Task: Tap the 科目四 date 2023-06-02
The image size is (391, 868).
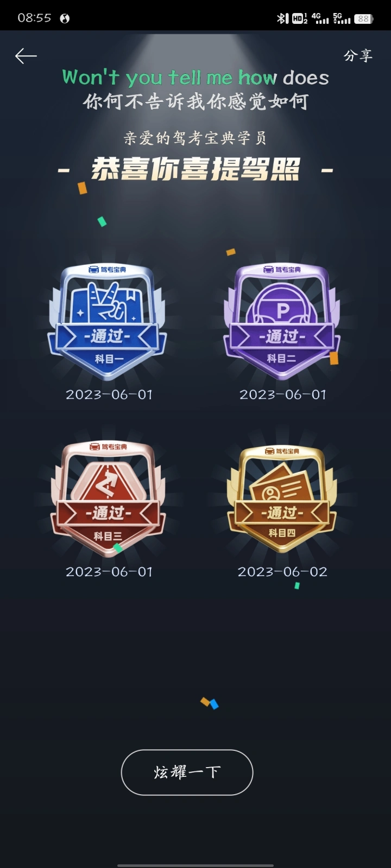Action: tap(282, 572)
